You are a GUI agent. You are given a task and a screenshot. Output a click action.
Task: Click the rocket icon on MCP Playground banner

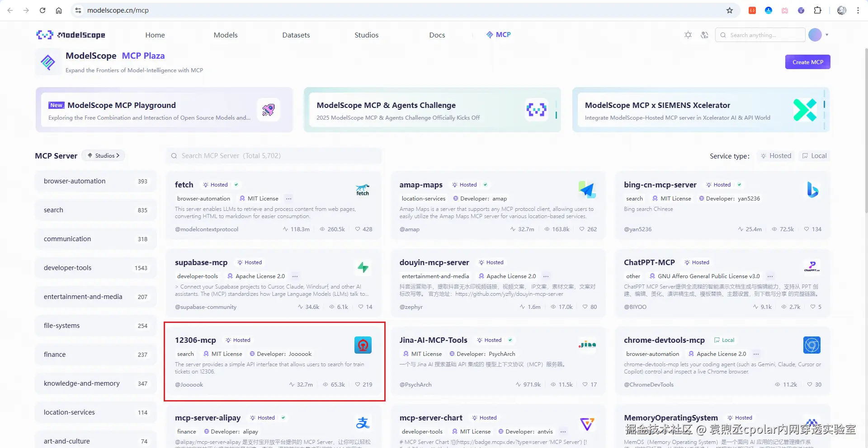(269, 110)
